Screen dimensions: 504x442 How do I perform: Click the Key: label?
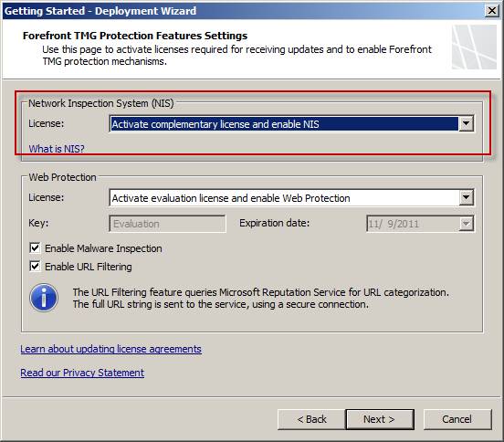[38, 223]
